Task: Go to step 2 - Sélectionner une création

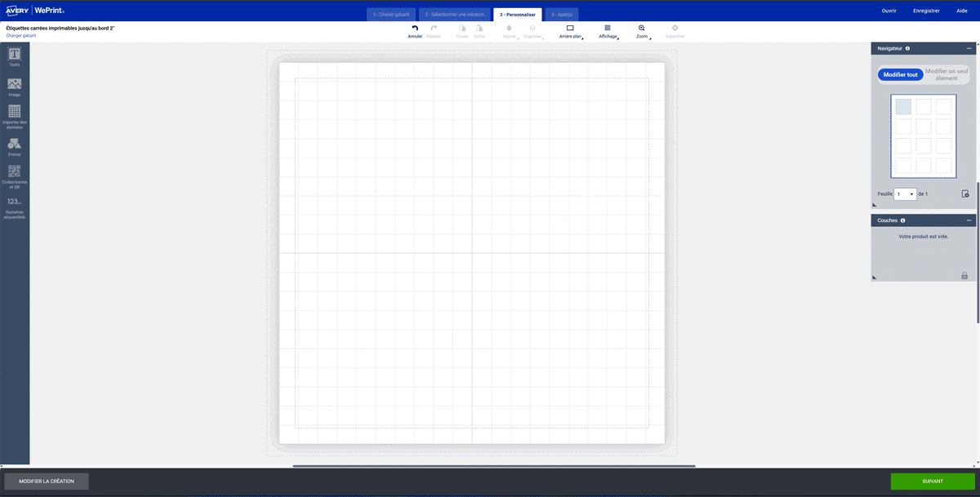Action: click(x=455, y=14)
